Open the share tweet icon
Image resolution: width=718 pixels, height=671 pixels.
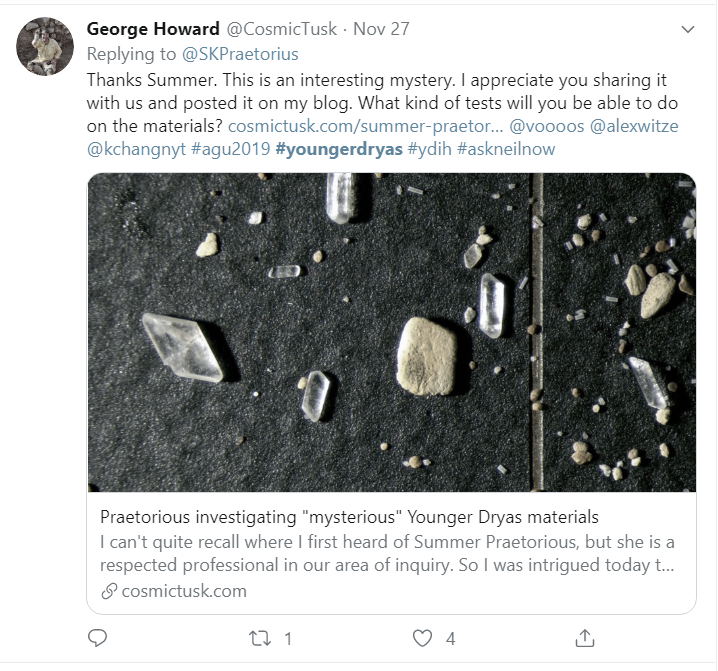[586, 638]
